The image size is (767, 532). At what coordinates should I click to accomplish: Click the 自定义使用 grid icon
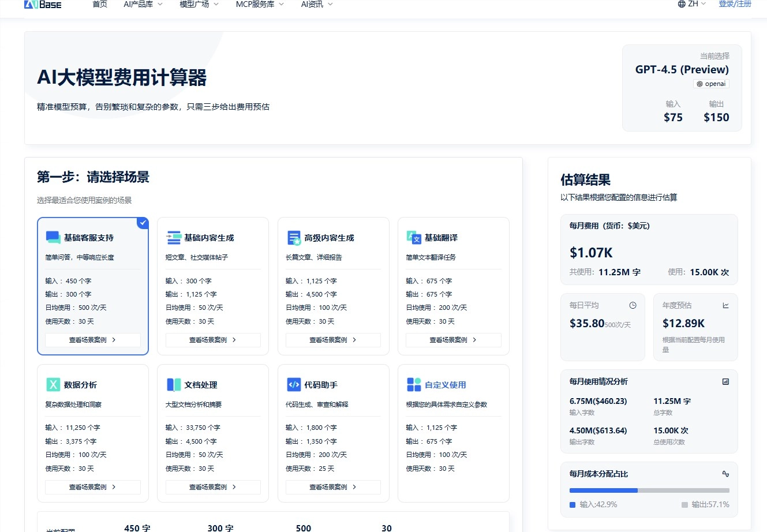pos(414,384)
